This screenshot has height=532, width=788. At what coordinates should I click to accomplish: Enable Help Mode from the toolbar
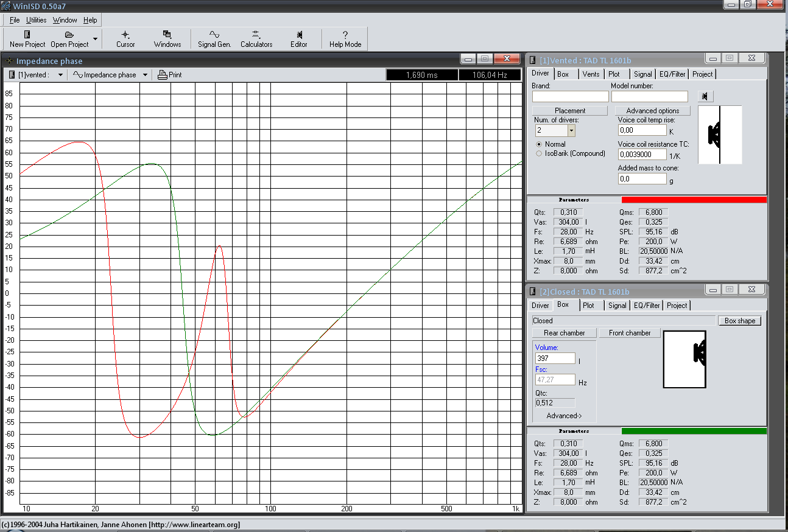tap(345, 35)
